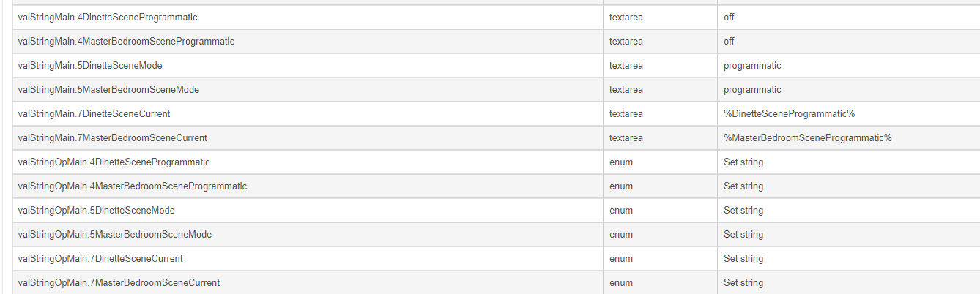Click valStringOpMain.7MasterBedroomSceneCurrent name
This screenshot has width=980, height=294.
pyautogui.click(x=119, y=282)
